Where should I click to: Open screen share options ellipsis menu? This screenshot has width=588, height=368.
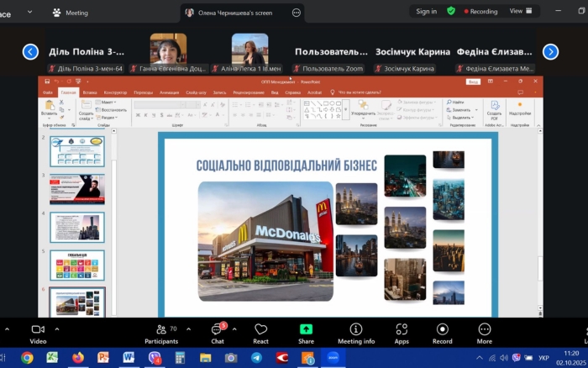[296, 13]
